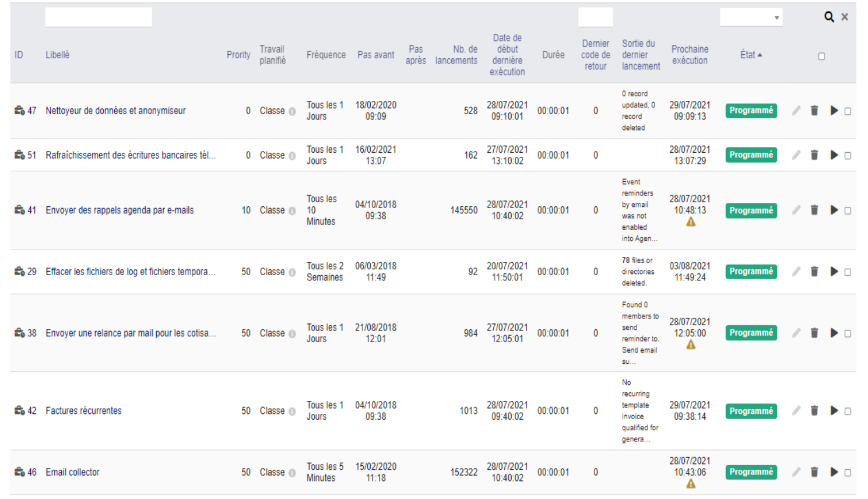The image size is (868, 499).
Task: Launch the Envoyer des rappels agenda job
Action: pos(834,210)
